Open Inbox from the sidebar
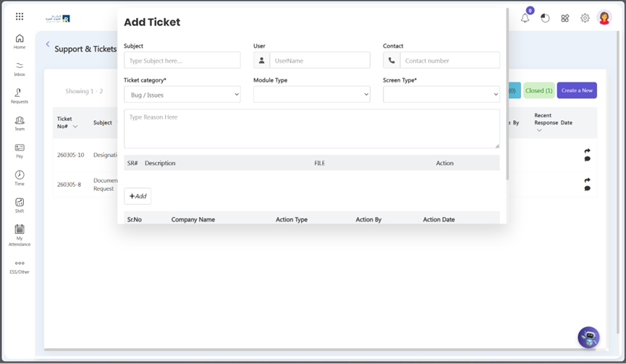 pyautogui.click(x=20, y=69)
